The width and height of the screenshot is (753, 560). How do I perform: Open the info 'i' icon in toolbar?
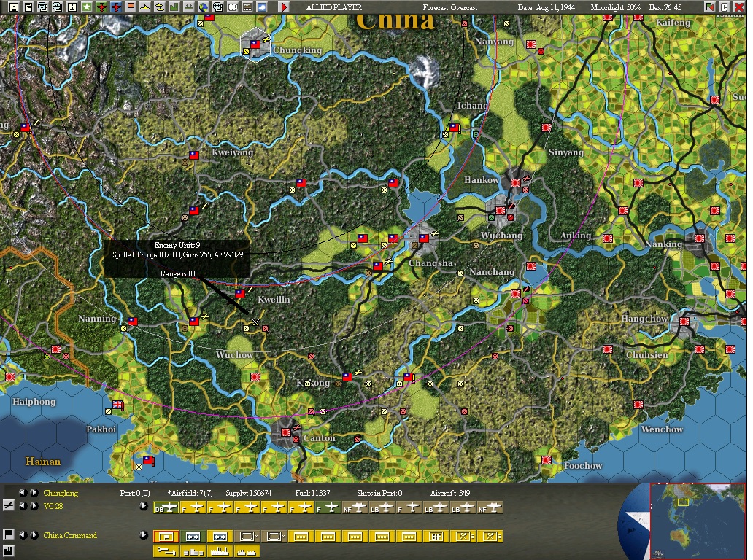[x=72, y=7]
